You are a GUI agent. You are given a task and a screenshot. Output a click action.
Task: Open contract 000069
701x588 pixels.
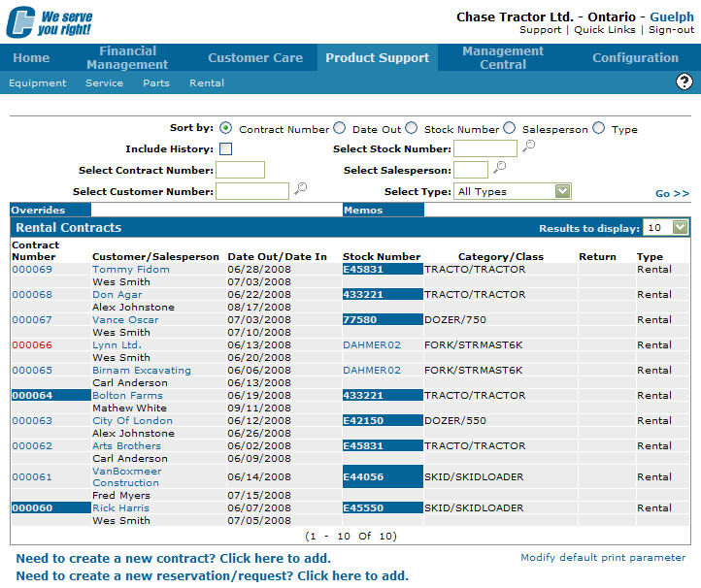(x=32, y=270)
